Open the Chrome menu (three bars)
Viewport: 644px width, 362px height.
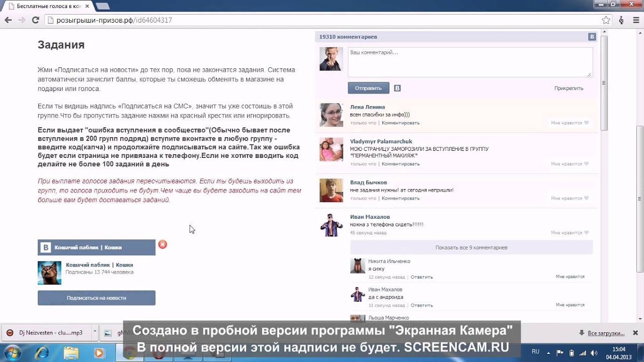635,20
